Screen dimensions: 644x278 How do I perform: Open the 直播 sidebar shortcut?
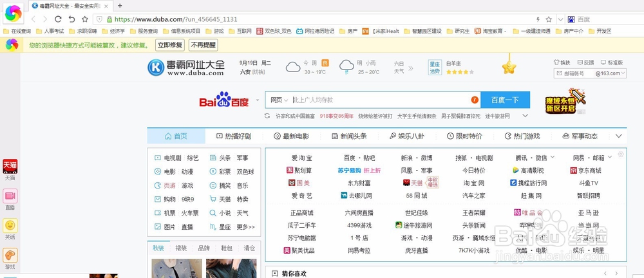10,199
